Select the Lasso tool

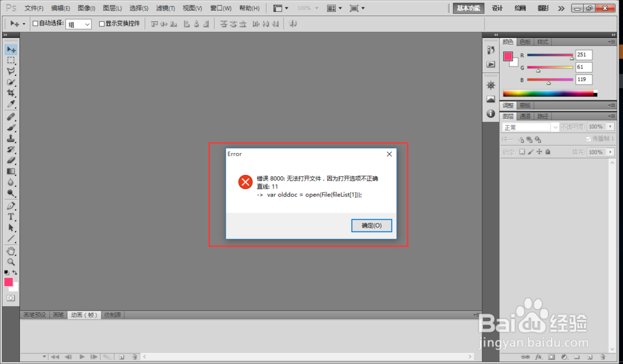[x=11, y=71]
